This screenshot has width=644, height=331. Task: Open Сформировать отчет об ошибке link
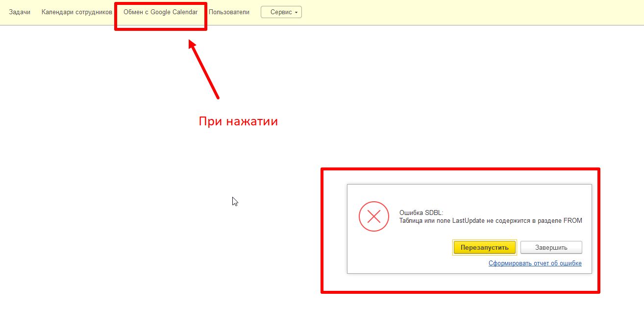click(x=535, y=263)
